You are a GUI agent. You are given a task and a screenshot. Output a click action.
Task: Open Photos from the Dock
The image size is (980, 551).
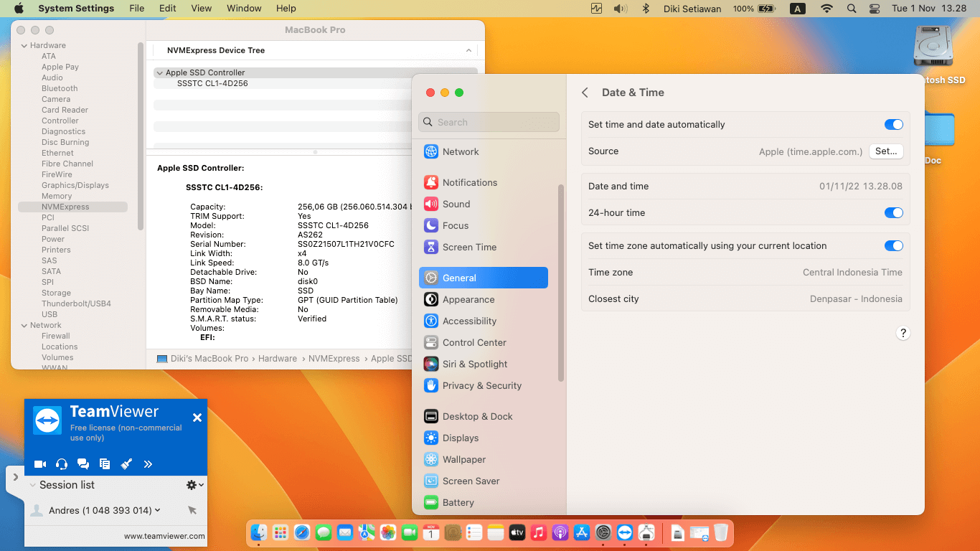coord(388,532)
